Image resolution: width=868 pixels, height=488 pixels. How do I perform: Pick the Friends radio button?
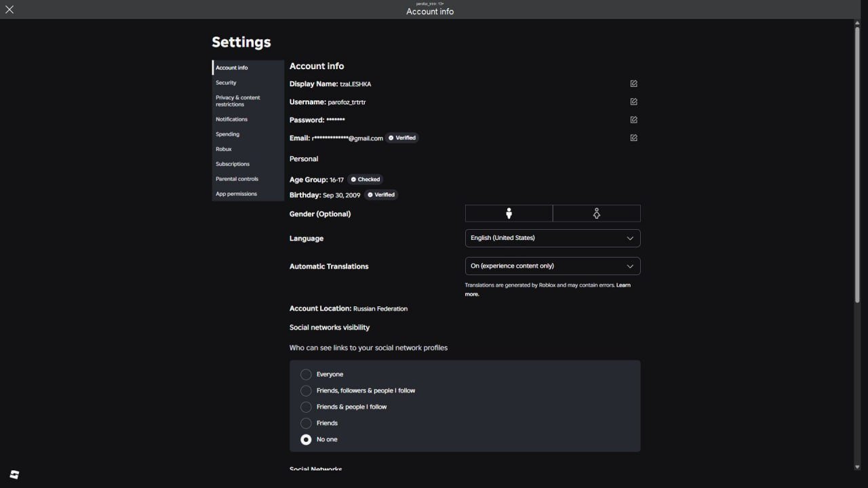306,423
